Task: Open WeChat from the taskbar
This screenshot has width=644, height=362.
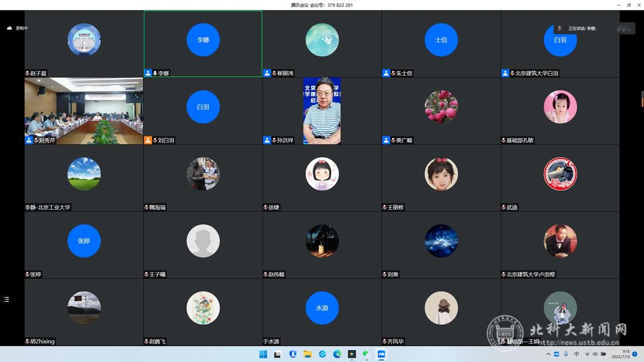Action: 366,354
